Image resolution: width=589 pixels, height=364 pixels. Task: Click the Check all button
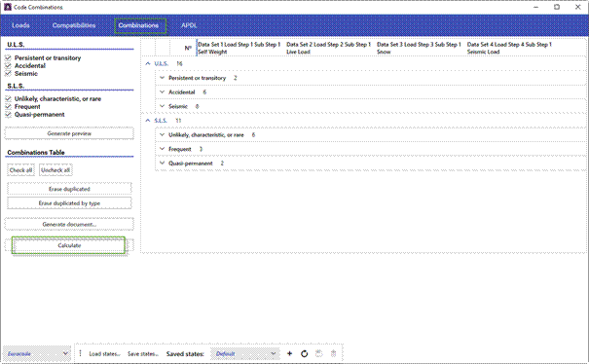coord(20,170)
